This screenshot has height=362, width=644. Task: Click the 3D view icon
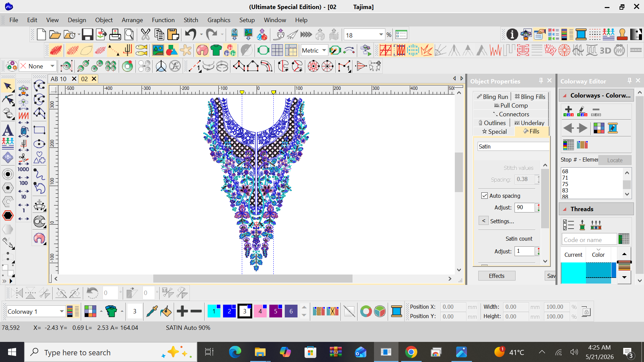coord(605,51)
